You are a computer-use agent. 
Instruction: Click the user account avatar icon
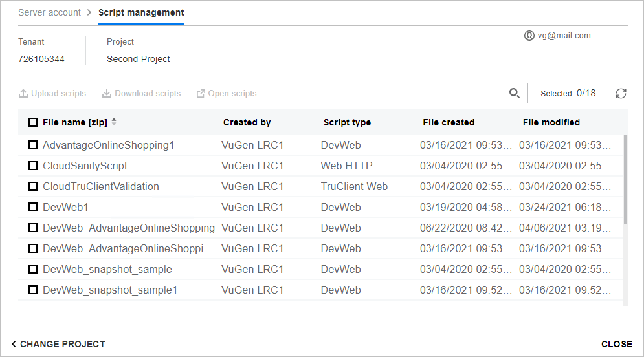tap(529, 36)
